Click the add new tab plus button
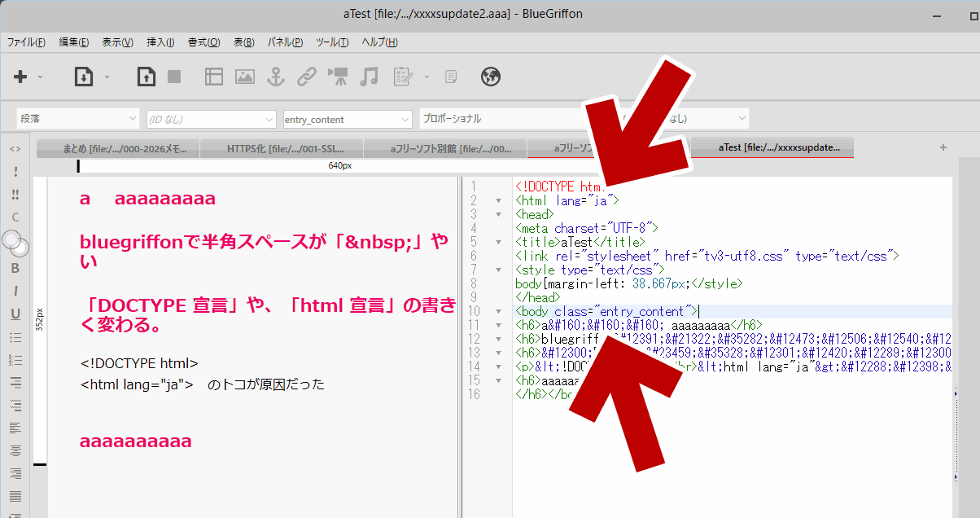The height and width of the screenshot is (518, 980). coord(943,147)
